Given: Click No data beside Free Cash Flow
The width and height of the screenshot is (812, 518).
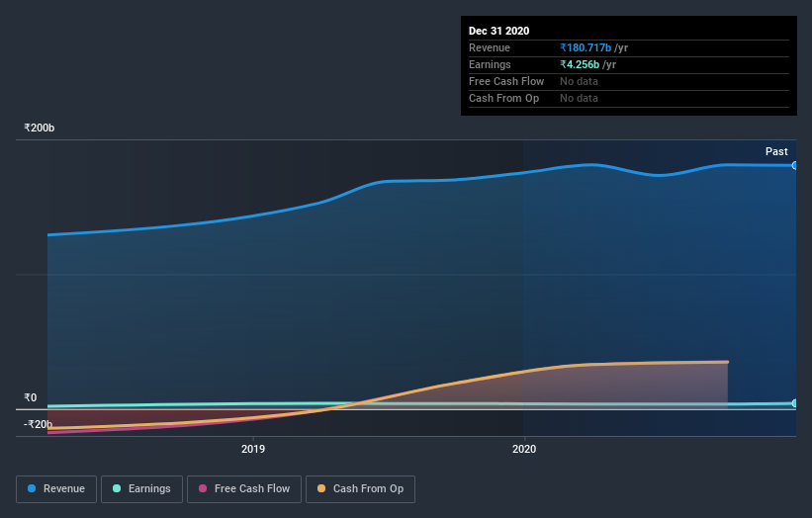Looking at the screenshot, I should click(579, 81).
